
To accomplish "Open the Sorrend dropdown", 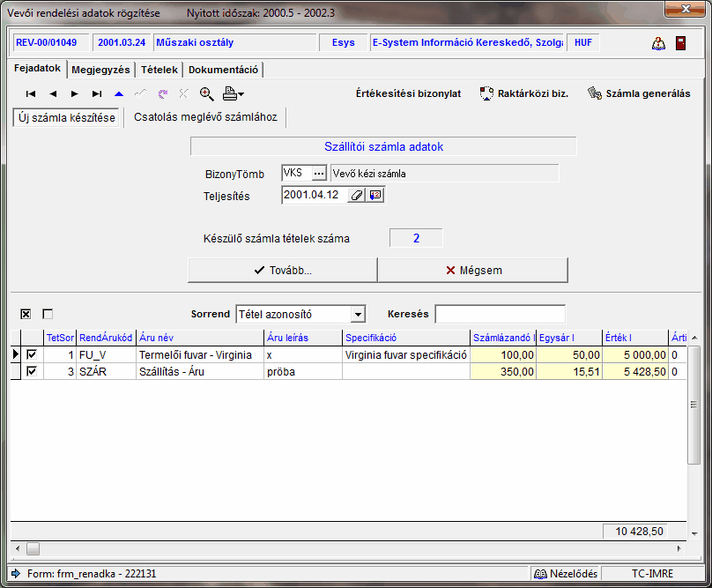I will (x=359, y=314).
